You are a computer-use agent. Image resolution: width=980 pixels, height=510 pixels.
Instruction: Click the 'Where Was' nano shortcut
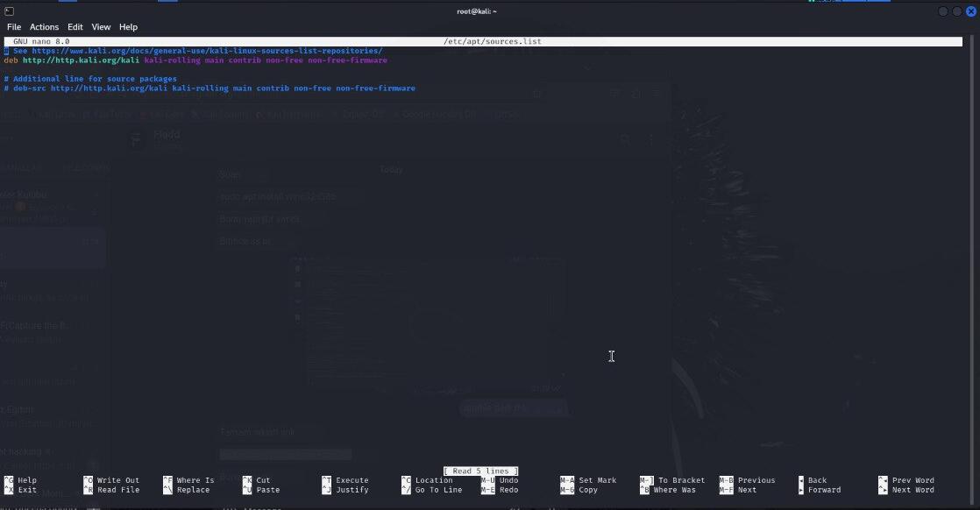(674, 489)
